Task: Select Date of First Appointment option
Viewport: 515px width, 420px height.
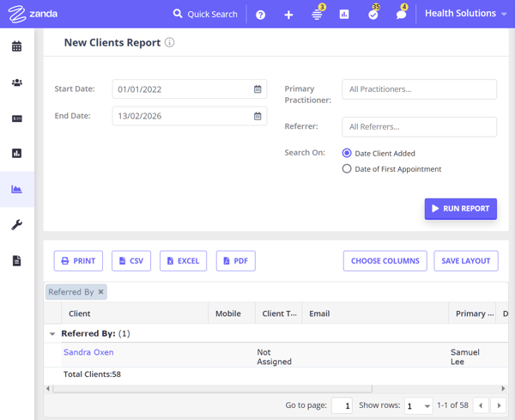Action: coord(347,169)
